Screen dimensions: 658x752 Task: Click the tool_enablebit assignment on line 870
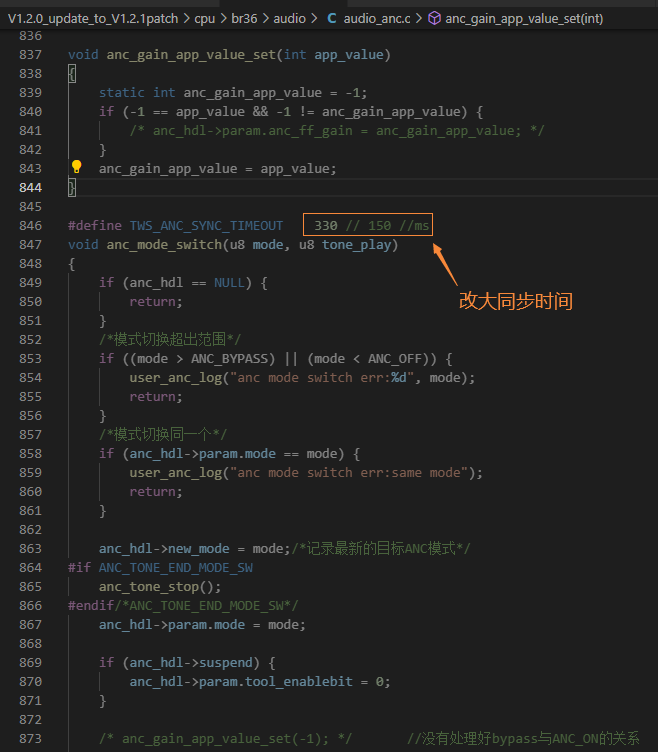260,682
